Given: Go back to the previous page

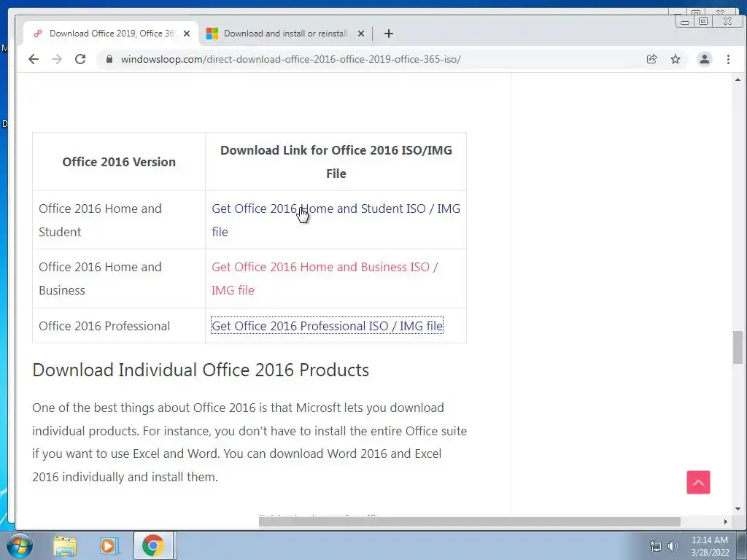Looking at the screenshot, I should pyautogui.click(x=34, y=59).
